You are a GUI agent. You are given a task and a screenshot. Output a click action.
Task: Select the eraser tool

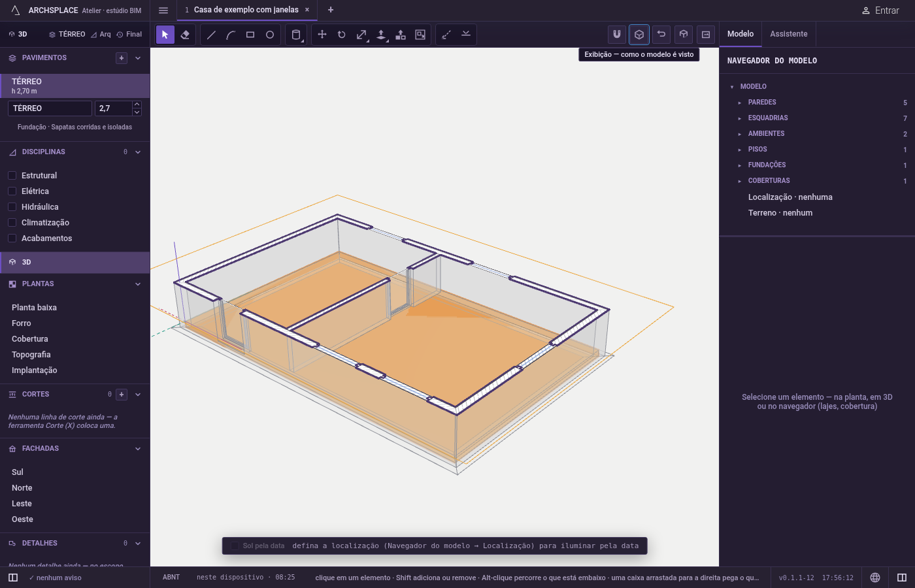(185, 35)
